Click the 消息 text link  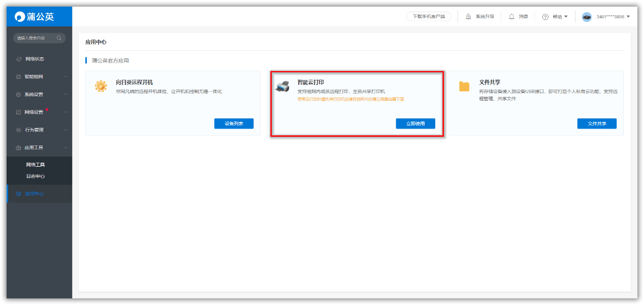pos(523,17)
